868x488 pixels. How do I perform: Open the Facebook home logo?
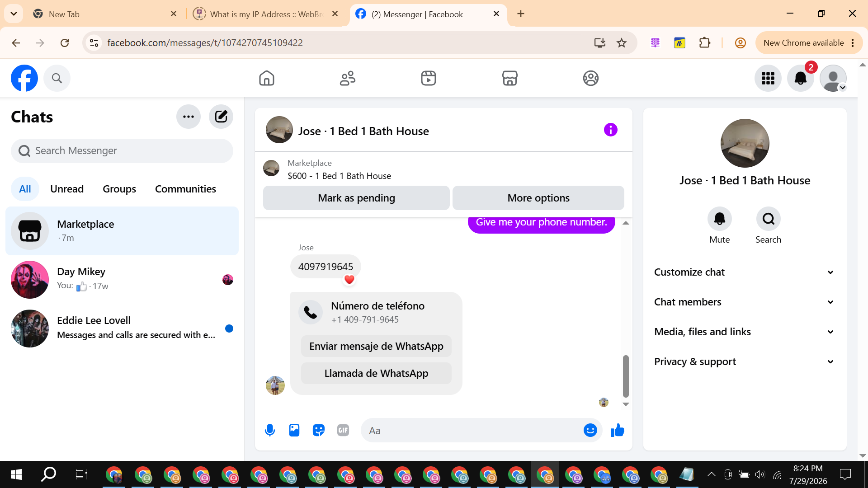[x=24, y=78]
